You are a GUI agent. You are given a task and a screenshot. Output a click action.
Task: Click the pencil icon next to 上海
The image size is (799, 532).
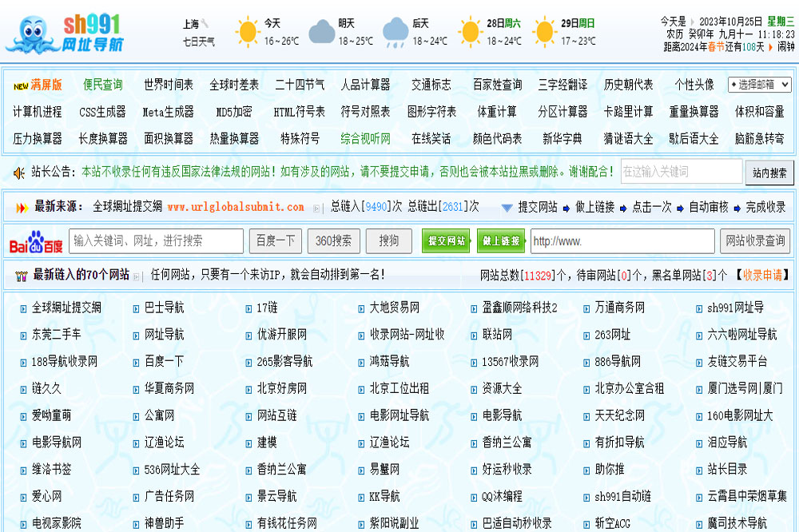(205, 24)
